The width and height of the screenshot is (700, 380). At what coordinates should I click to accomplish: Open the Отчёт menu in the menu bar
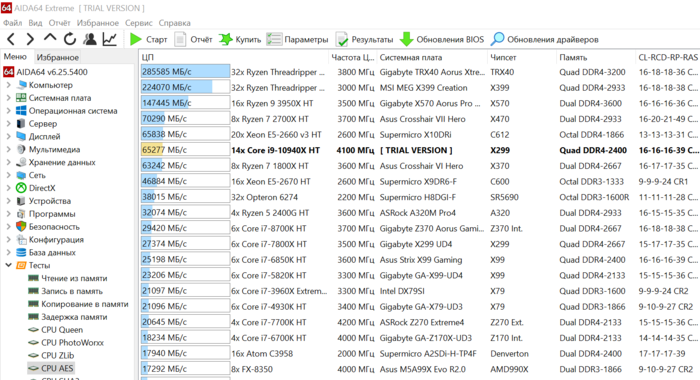(59, 23)
